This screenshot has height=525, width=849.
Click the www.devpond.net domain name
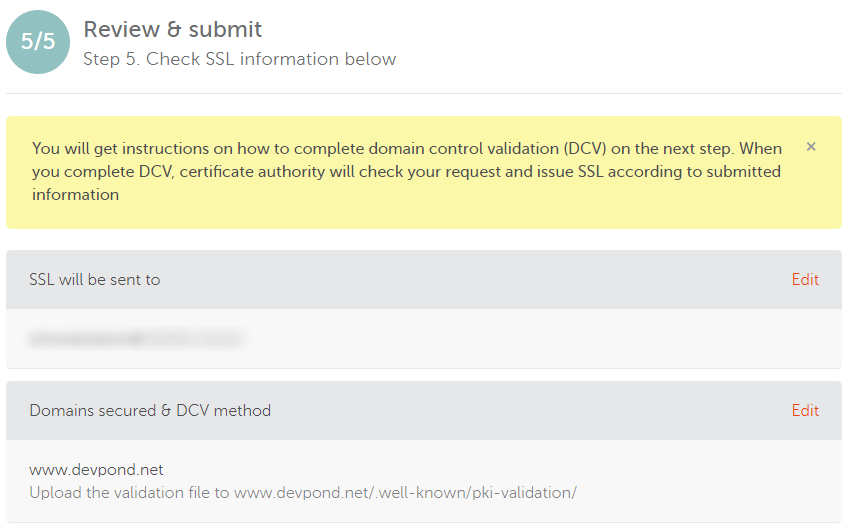pyautogui.click(x=96, y=470)
